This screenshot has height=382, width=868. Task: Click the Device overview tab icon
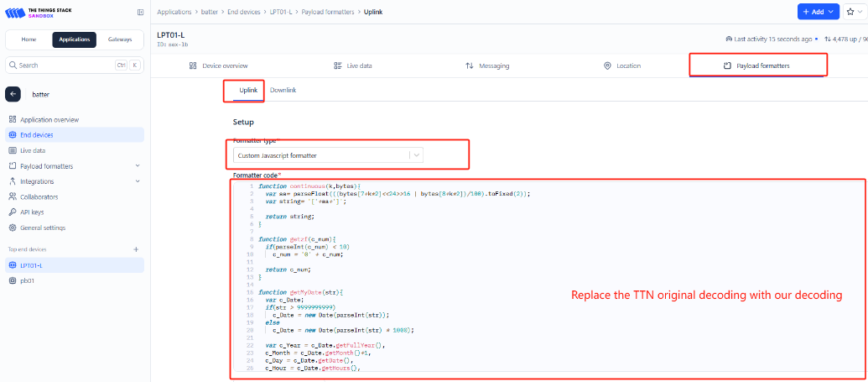193,65
